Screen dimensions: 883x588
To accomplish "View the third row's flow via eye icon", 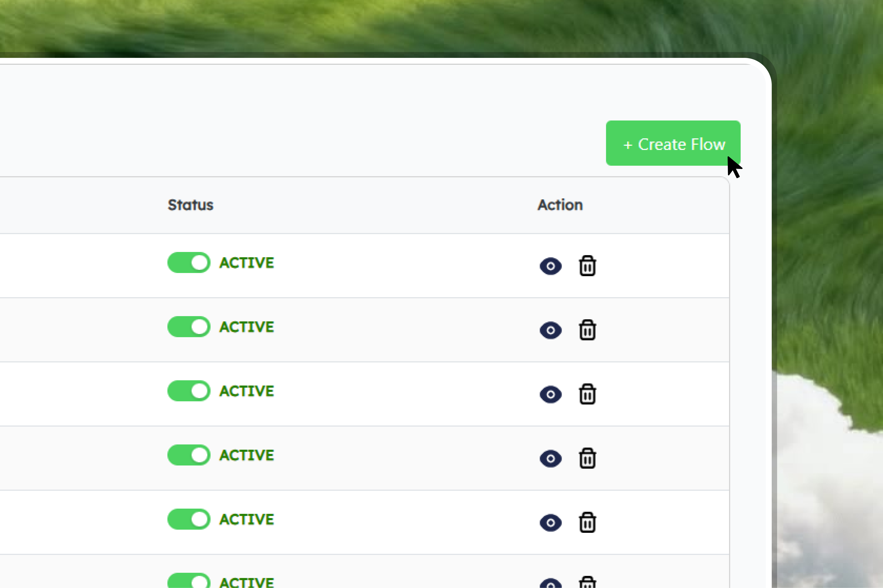I will tap(551, 394).
